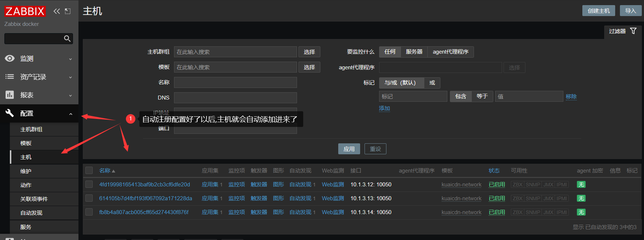Click the green 无 encryption badge for 10.1.3.12
The image size is (644, 240).
click(581, 185)
